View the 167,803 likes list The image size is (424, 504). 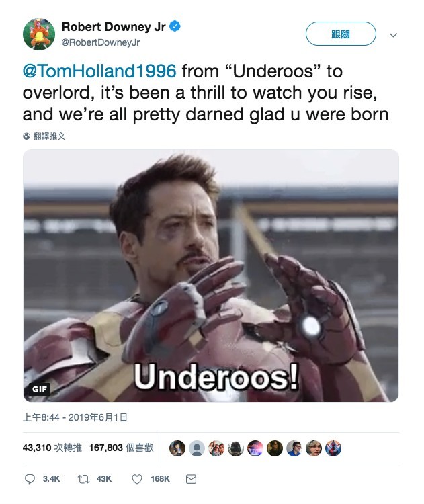pyautogui.click(x=121, y=448)
